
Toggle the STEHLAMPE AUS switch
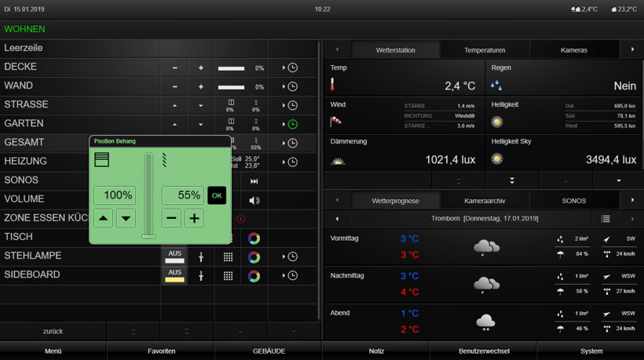[x=174, y=256]
